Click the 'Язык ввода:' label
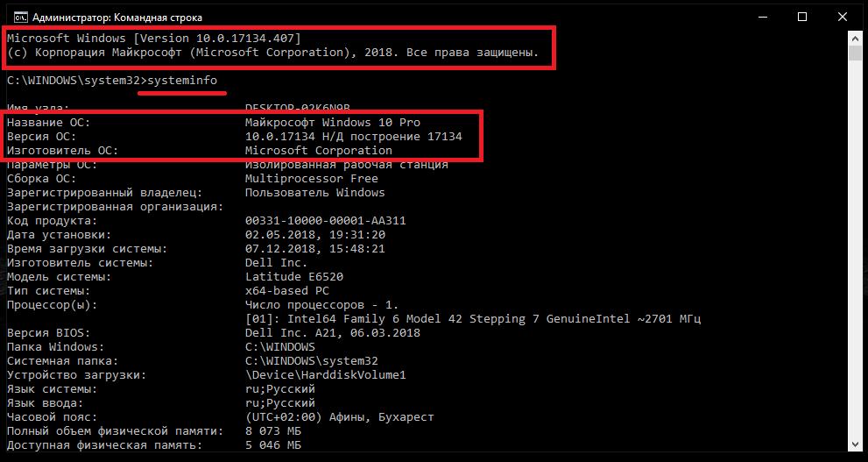 click(x=45, y=403)
